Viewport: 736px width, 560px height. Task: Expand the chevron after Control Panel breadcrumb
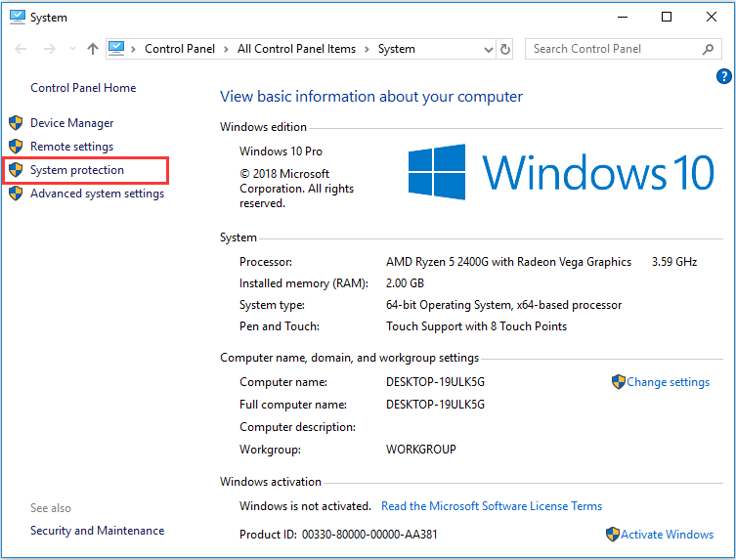(226, 49)
